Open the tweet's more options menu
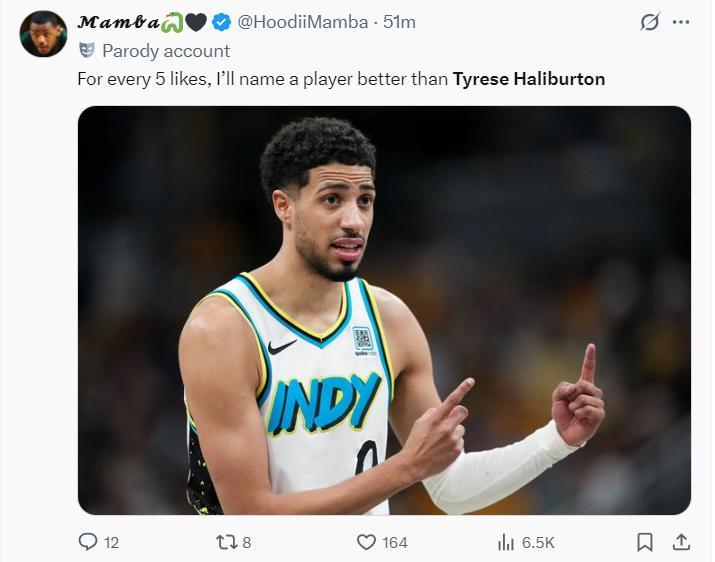 coord(681,22)
